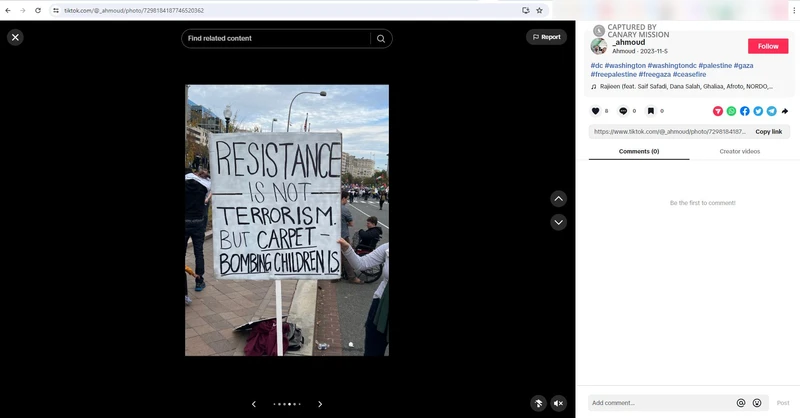The image size is (800, 418).
Task: Copy the post link
Action: 768,131
